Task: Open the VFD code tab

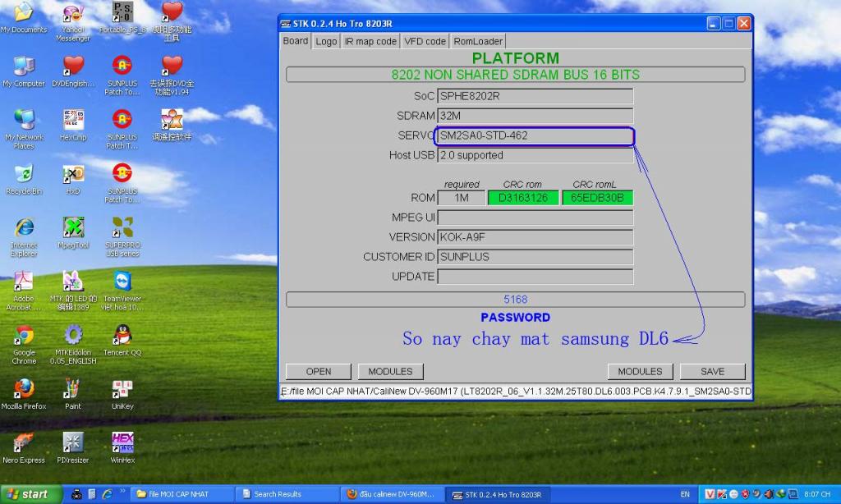Action: [425, 41]
